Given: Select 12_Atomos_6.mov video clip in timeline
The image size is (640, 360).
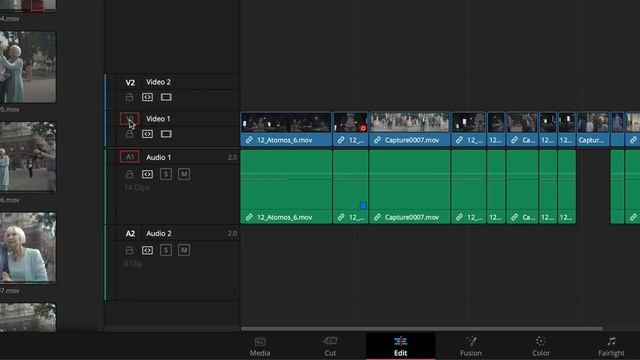Looking at the screenshot, I should pos(286,129).
